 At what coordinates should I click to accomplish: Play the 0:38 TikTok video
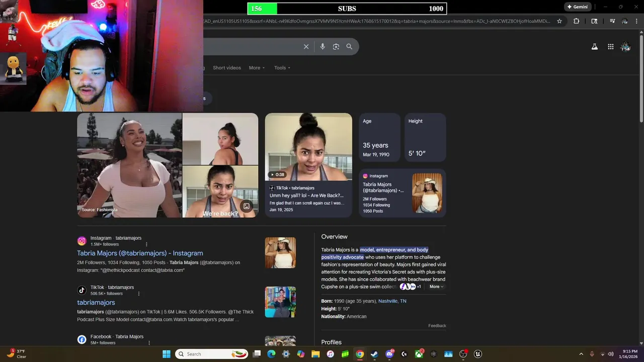308,147
